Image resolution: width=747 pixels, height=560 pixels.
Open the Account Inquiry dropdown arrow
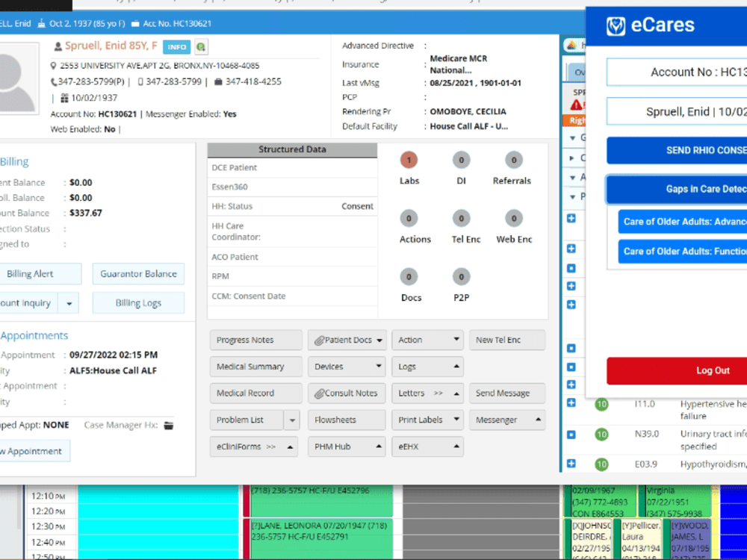point(69,303)
